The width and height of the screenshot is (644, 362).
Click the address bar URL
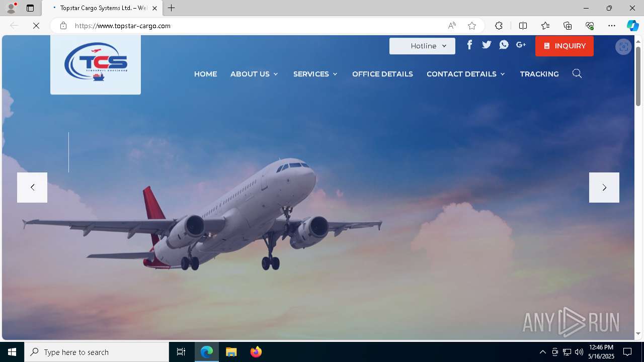click(x=123, y=26)
